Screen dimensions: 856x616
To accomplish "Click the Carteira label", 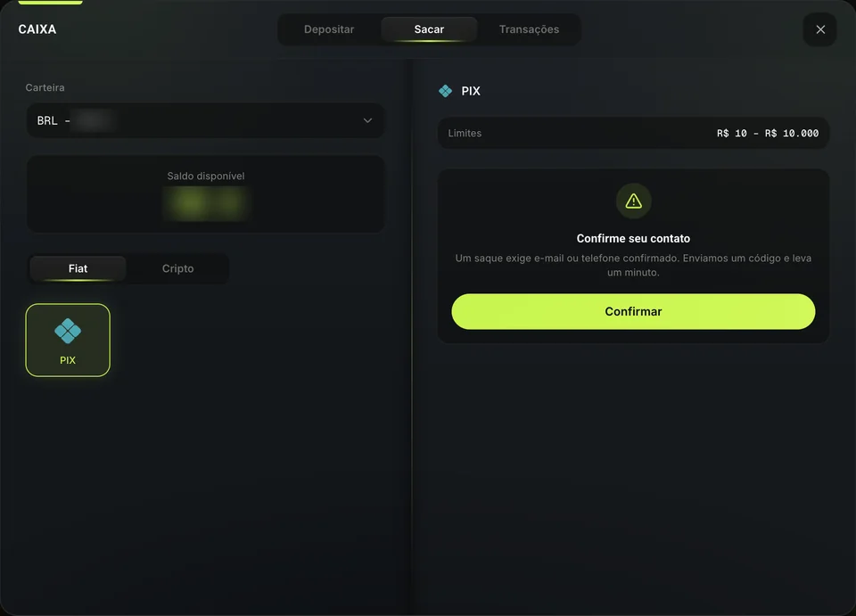I will (45, 88).
